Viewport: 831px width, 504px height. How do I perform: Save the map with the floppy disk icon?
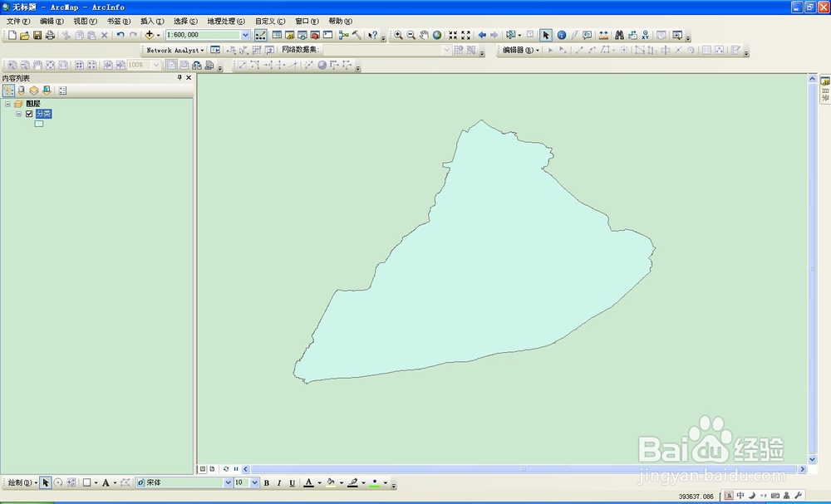(37, 35)
